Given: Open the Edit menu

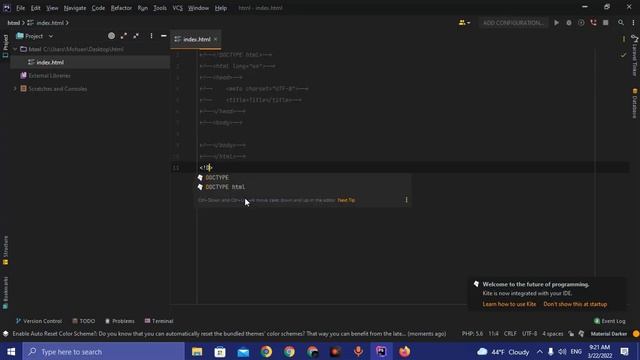Looking at the screenshot, I should click(x=36, y=8).
